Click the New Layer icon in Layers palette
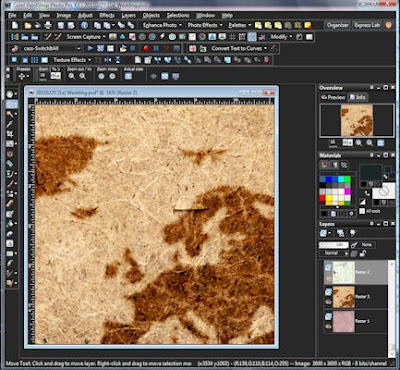 323,233
